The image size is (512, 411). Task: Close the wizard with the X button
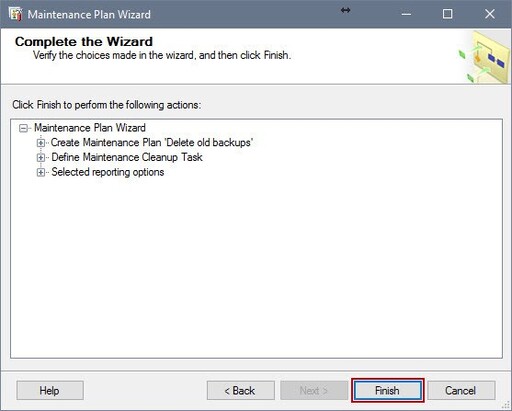pos(489,14)
